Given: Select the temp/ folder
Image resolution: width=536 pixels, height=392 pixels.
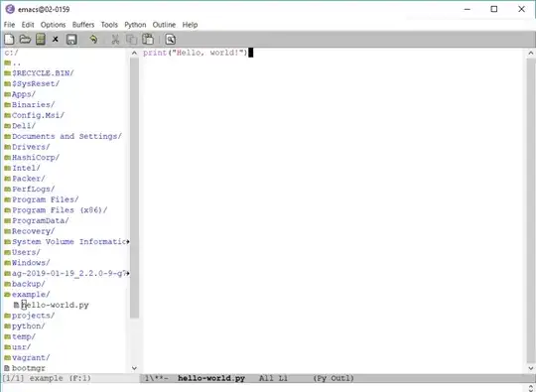Looking at the screenshot, I should [20, 337].
